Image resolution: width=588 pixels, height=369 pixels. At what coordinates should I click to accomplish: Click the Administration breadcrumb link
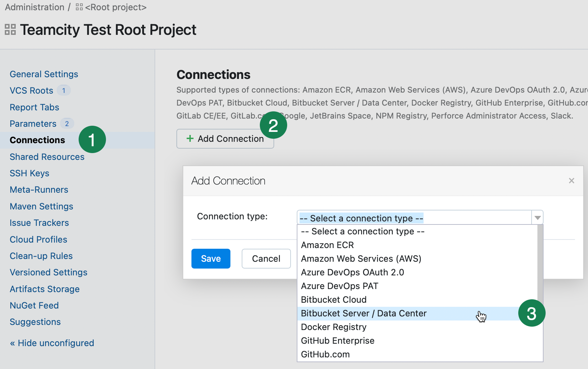coord(35,7)
